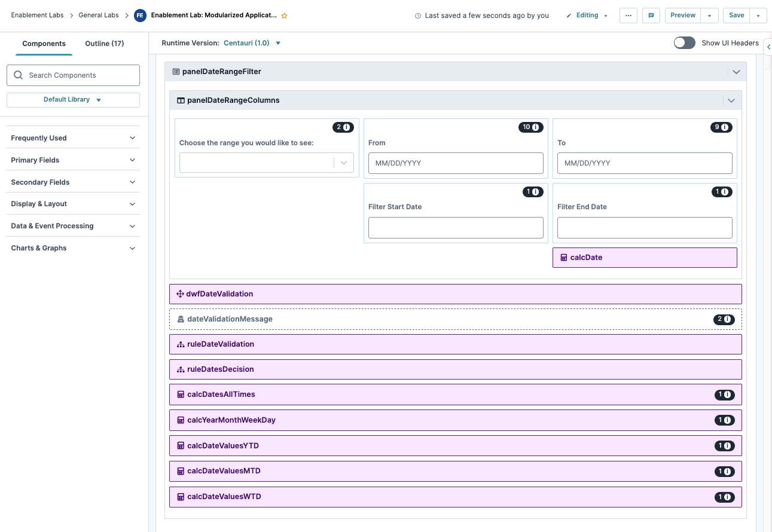Enable the Show UI Headers toggle
The height and width of the screenshot is (532, 772).
point(684,42)
